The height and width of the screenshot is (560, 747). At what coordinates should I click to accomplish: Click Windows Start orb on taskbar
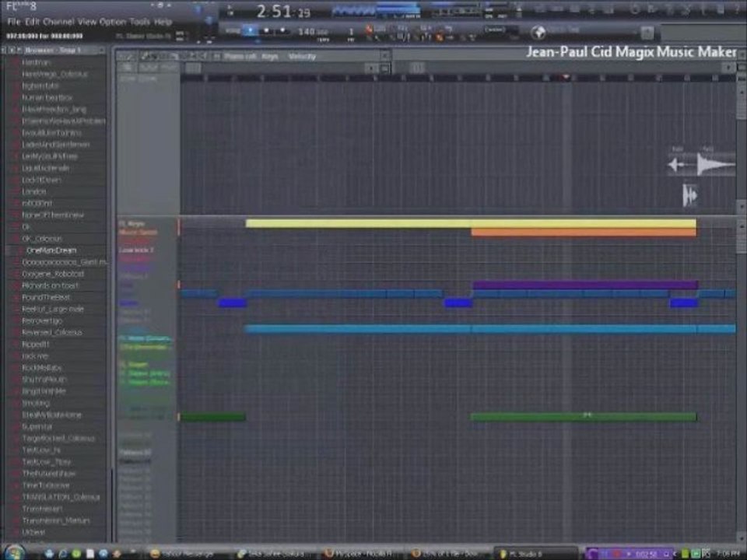tap(14, 553)
